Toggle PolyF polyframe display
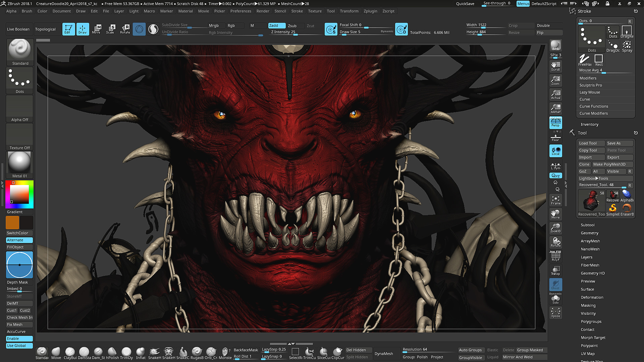This screenshot has width=644, height=362. pos(555,256)
